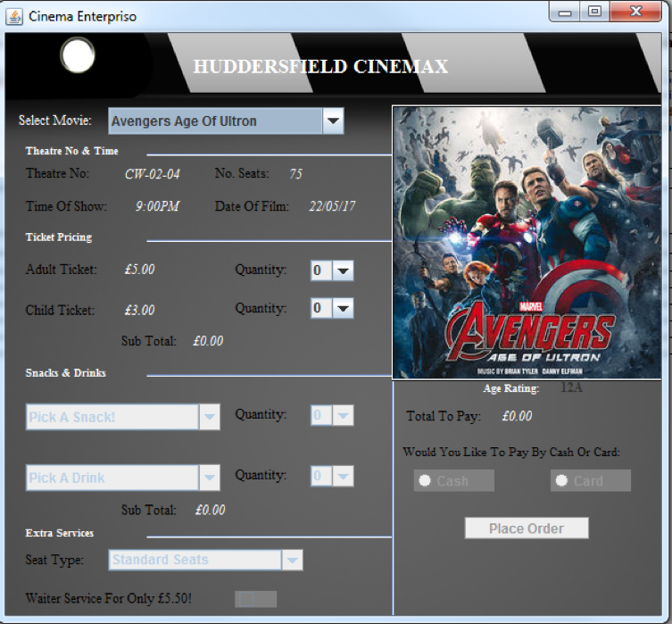
Task: Select the Cash payment radio button
Action: tap(454, 480)
